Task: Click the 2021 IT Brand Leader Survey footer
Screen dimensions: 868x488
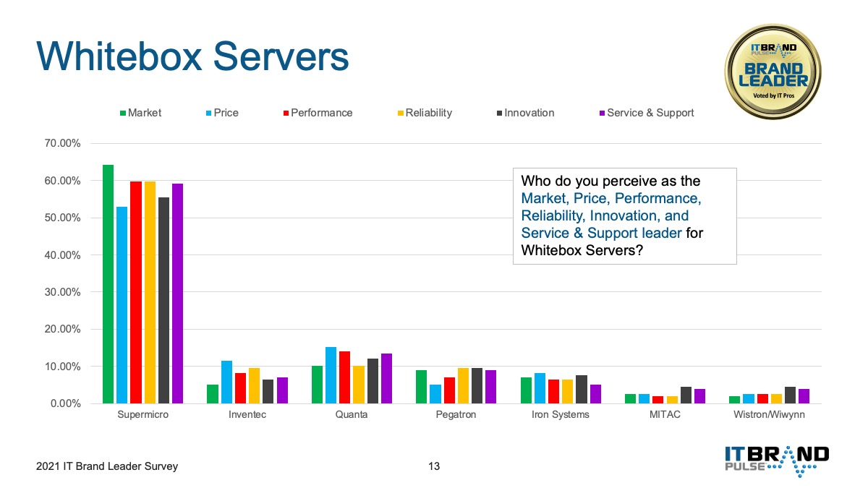Action: (x=107, y=466)
